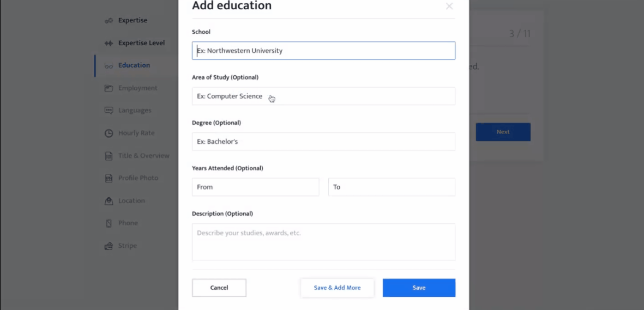
Task: Click the Hourly Rate clock icon
Action: point(109,133)
